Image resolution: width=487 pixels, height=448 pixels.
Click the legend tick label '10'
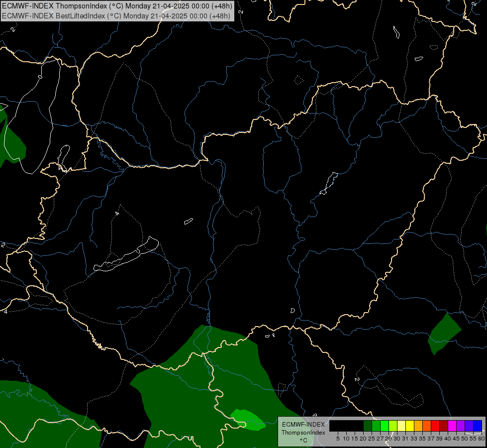pyautogui.click(x=346, y=439)
